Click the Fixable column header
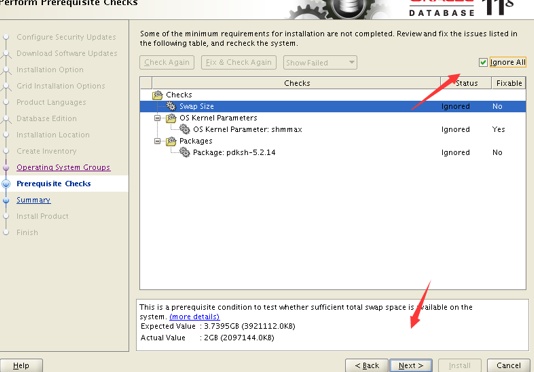 pos(509,83)
